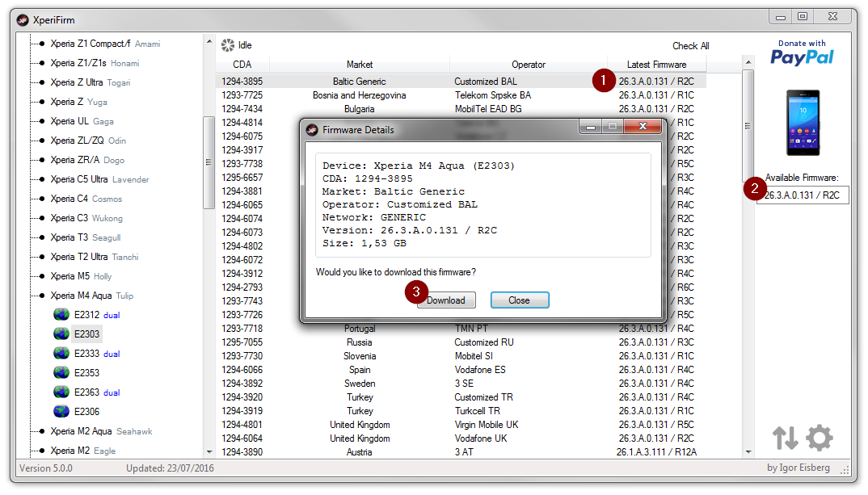This screenshot has width=868, height=495.
Task: Select Xperia Z1 Compact/f Amami tree node
Action: [105, 44]
